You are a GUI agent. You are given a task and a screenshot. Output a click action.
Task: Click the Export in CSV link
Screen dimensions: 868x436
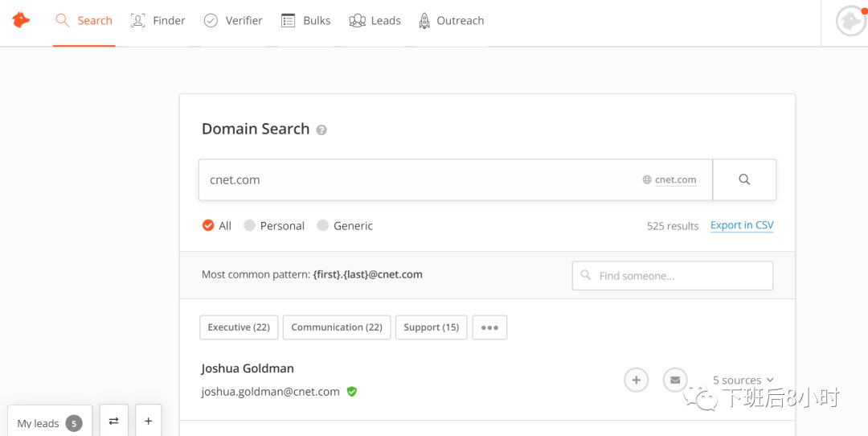(742, 225)
